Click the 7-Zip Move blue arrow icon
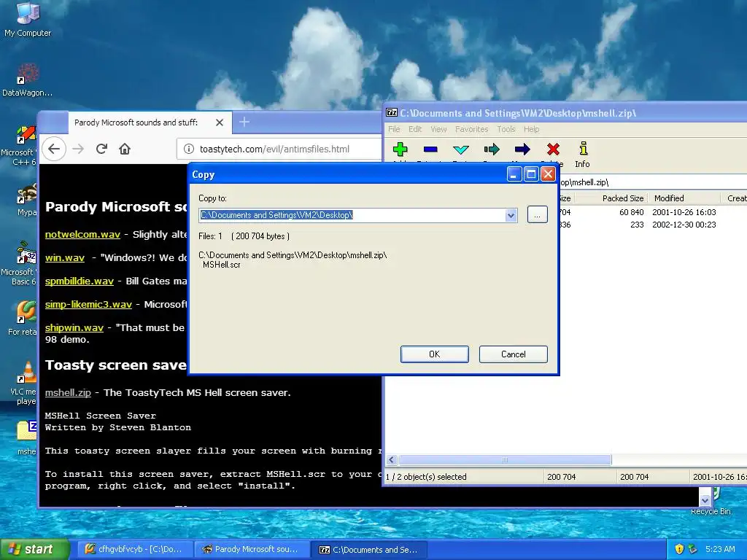This screenshot has height=560, width=747. coord(522,149)
